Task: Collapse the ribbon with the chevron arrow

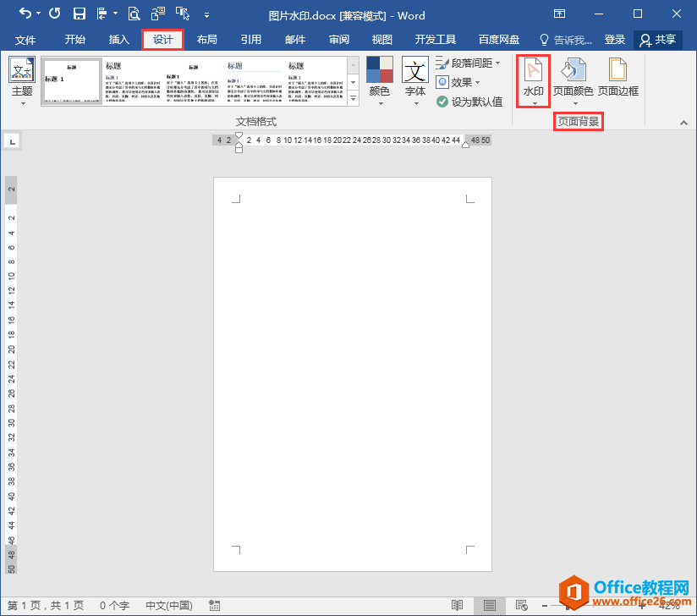Action: (683, 123)
